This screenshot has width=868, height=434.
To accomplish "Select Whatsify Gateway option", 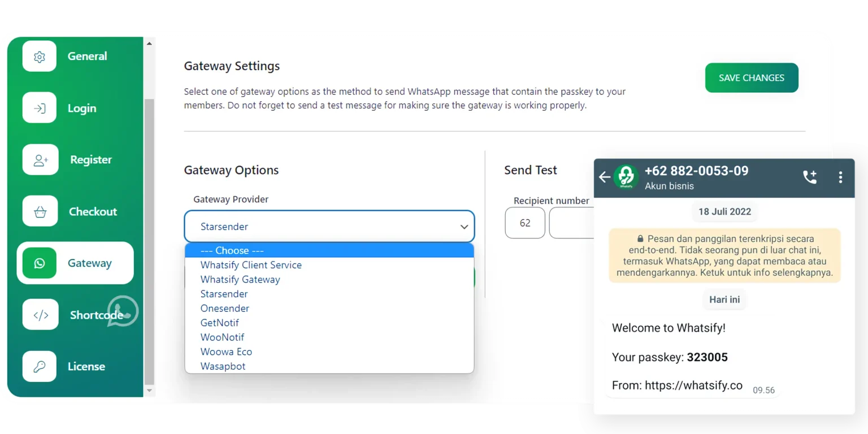I will (329, 280).
